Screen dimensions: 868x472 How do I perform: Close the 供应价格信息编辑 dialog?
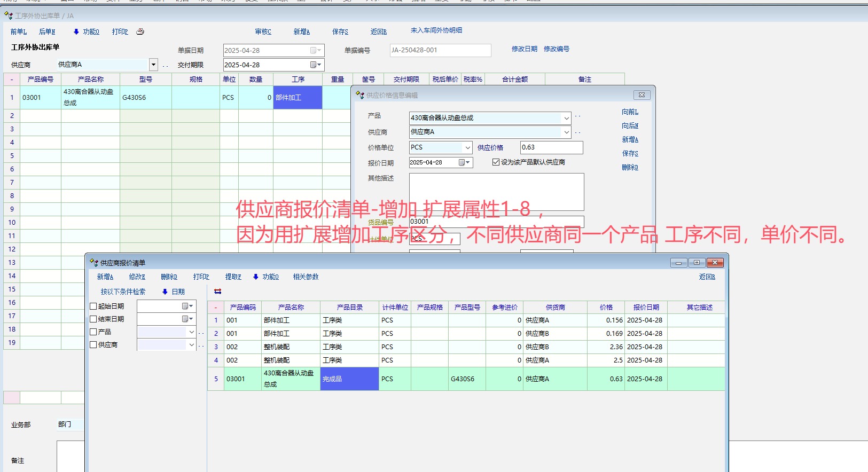tap(642, 95)
